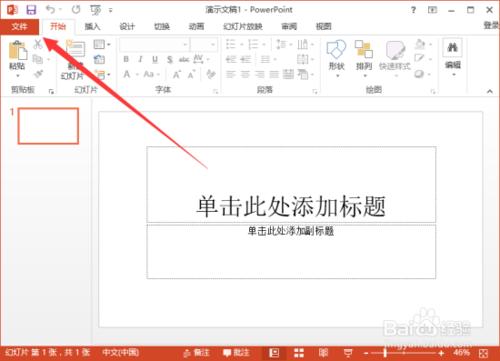Open Character Spacing (AV) dropdown
This screenshot has height=361, width=500.
click(201, 59)
